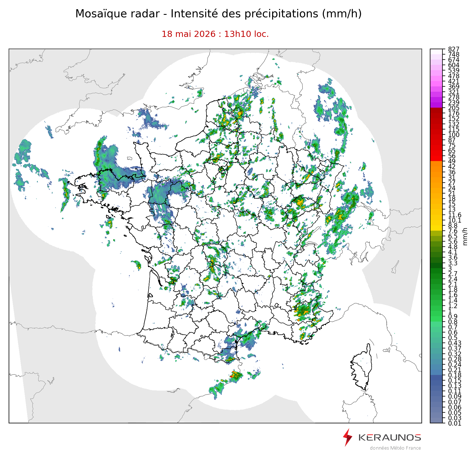
Task: Click the '100' value label on the scale
Action: (x=454, y=135)
